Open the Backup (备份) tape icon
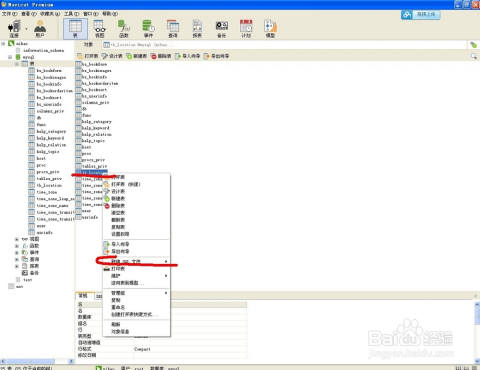Screen dimensions: 480x370 222,29
